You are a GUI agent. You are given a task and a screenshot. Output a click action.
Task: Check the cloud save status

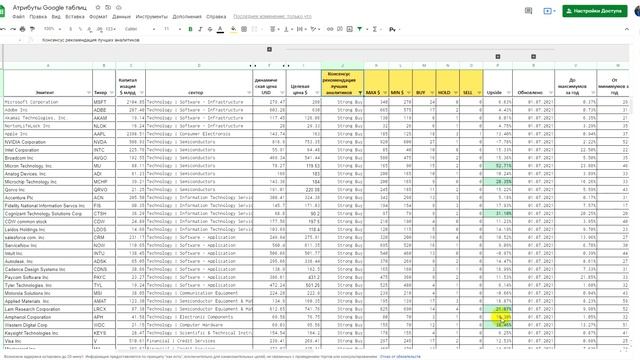point(119,7)
